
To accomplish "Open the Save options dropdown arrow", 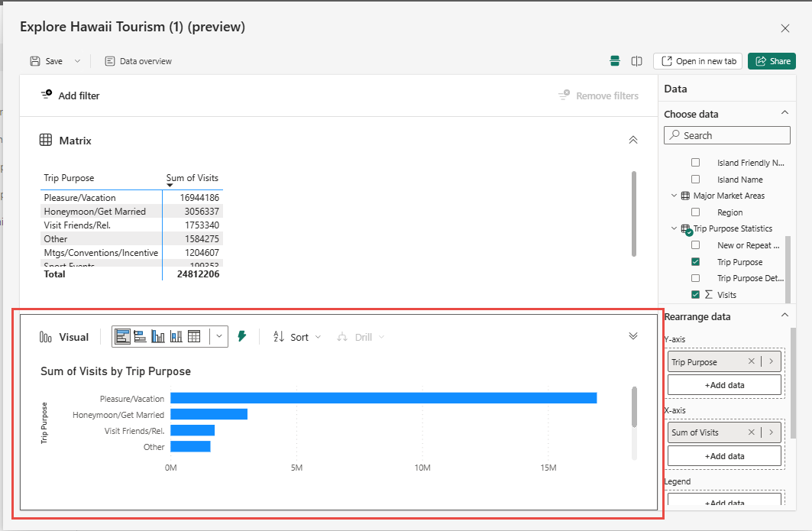I will (77, 61).
